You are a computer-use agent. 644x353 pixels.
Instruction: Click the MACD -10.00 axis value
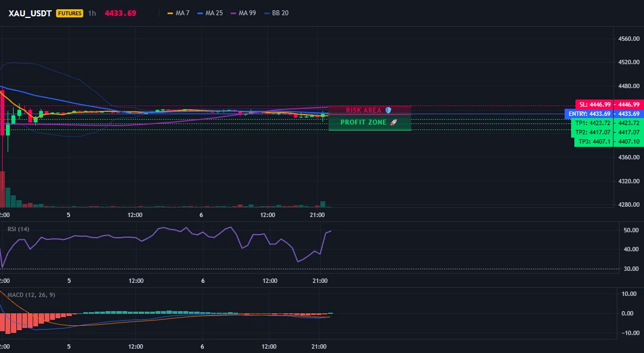630,333
